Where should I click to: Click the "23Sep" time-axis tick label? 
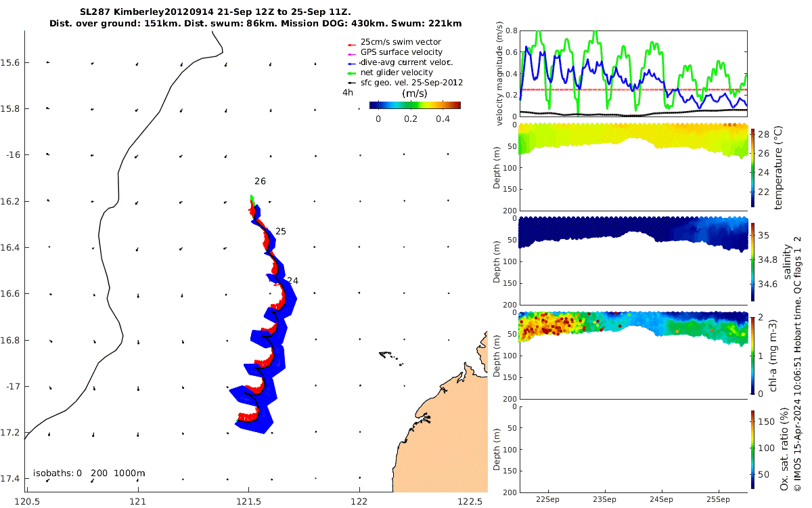604,500
